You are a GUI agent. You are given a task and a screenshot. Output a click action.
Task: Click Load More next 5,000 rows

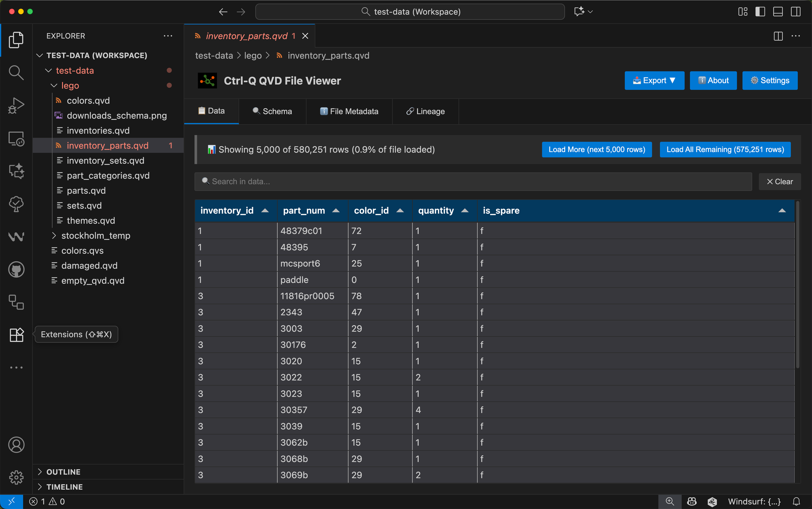596,149
